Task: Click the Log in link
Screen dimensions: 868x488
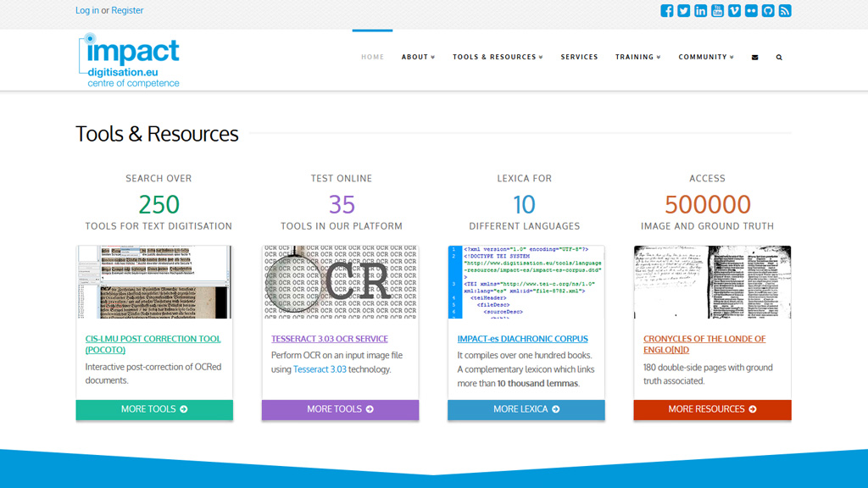Action: [87, 10]
